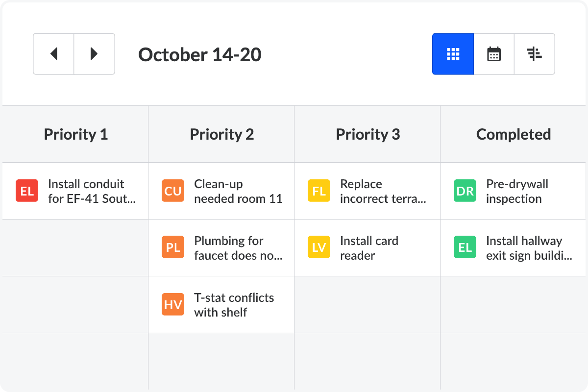Image resolution: width=588 pixels, height=392 pixels.
Task: Click the red EL badge on conduit task
Action: (x=26, y=191)
